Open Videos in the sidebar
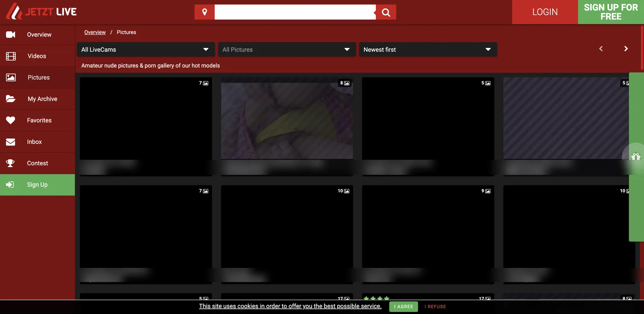 (37, 56)
